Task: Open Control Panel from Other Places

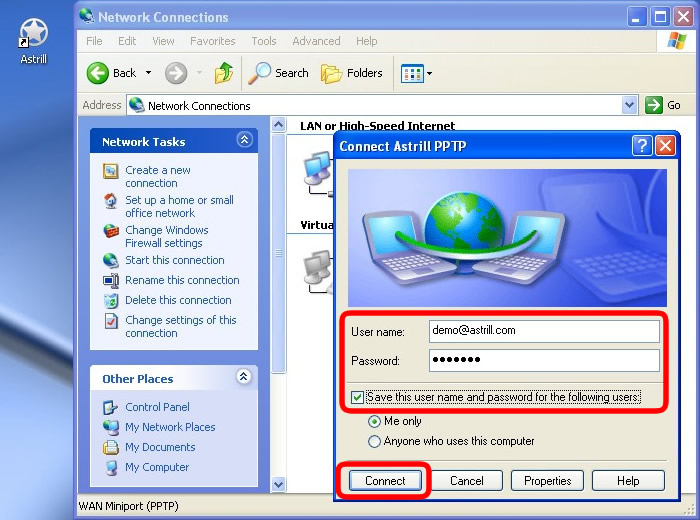Action: 157,407
